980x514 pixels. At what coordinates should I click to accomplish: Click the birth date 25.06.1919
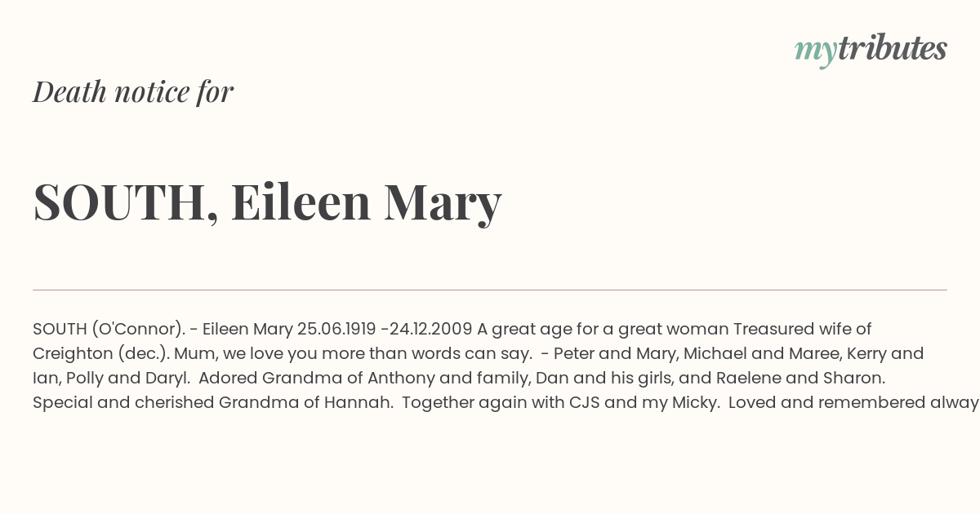click(336, 330)
